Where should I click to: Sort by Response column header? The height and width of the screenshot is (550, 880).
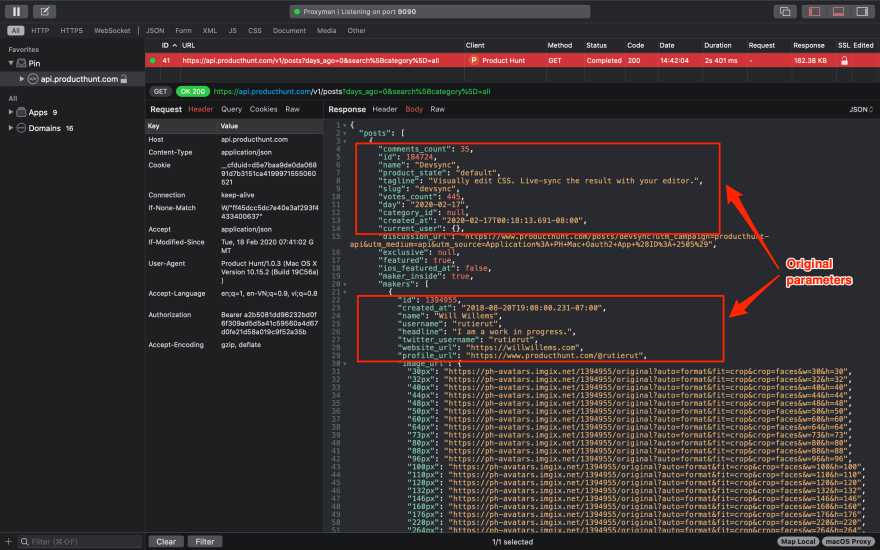[x=808, y=45]
